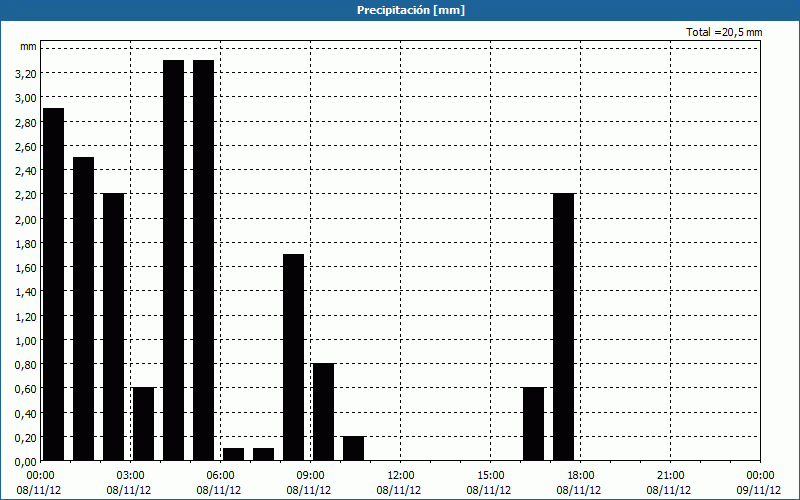The width and height of the screenshot is (800, 500).
Task: Click the 3,00 y-axis value
Action: (x=26, y=98)
